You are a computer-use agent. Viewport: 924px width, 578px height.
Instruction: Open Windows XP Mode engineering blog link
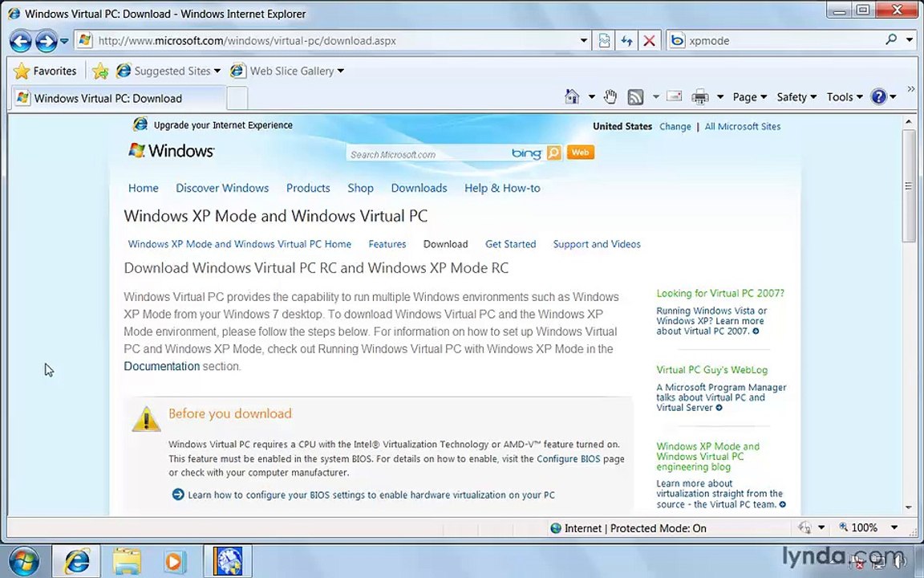tap(707, 457)
